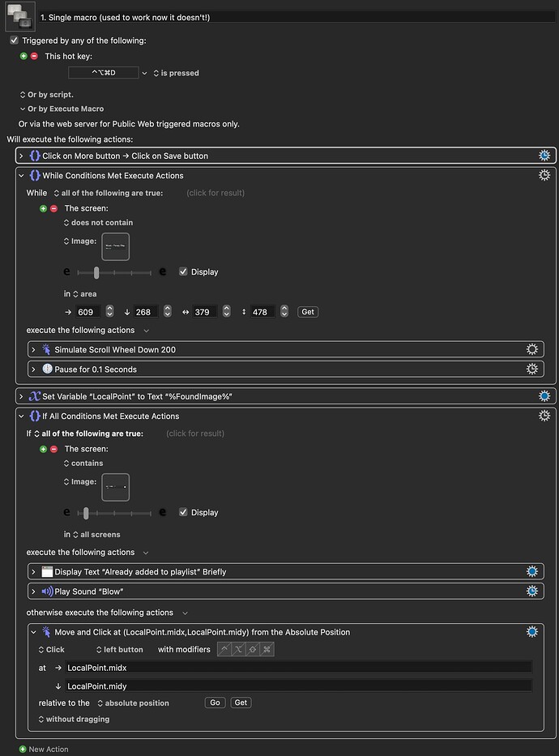
Task: Remove hot key trigger with red minus
Action: coord(34,56)
